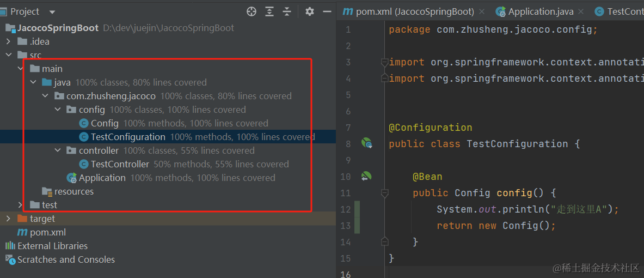This screenshot has width=644, height=278.
Task: Click the Spring bean gutter icon on line 8
Action: click(x=366, y=143)
